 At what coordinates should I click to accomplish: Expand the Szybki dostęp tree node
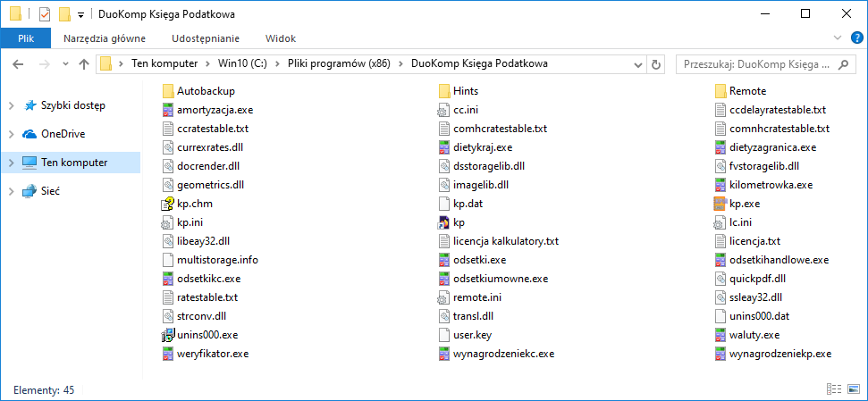pyautogui.click(x=11, y=105)
